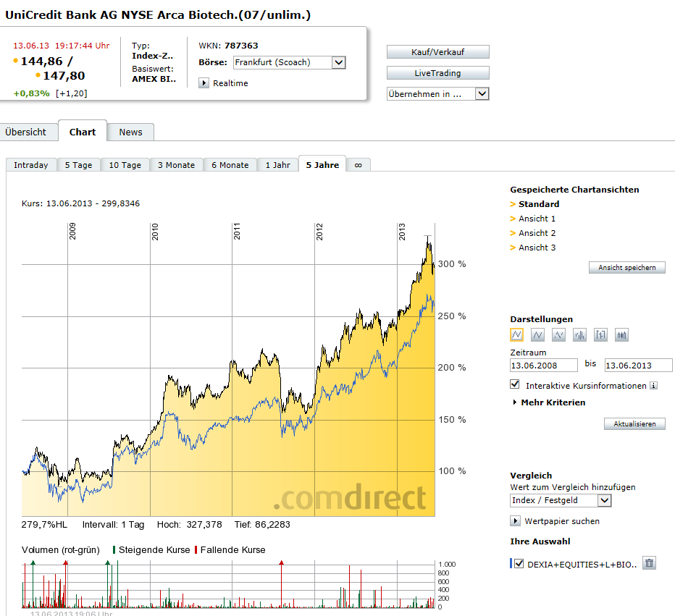Viewport: 675px width, 616px height.
Task: Expand the Mehr Kriterien section
Action: [549, 402]
